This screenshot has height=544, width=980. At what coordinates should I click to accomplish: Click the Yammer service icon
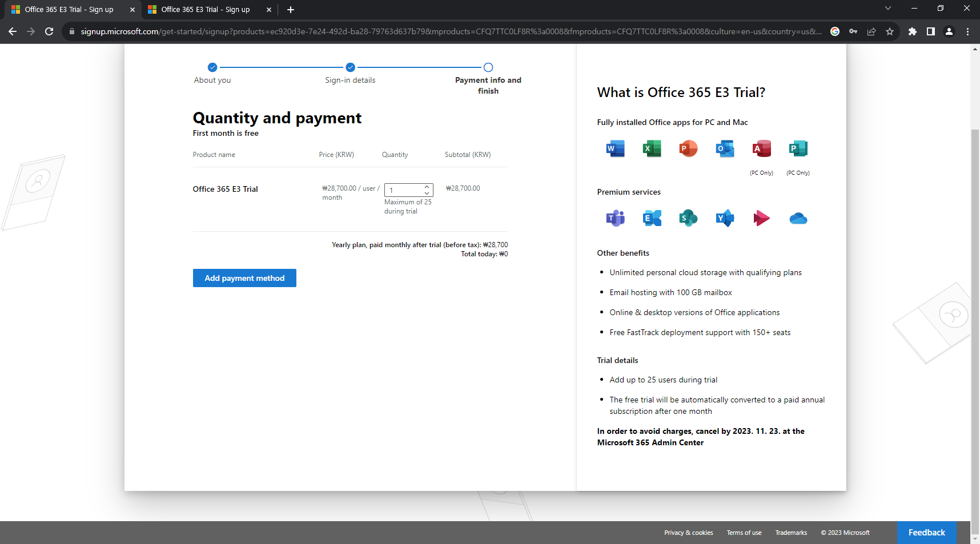(x=725, y=218)
